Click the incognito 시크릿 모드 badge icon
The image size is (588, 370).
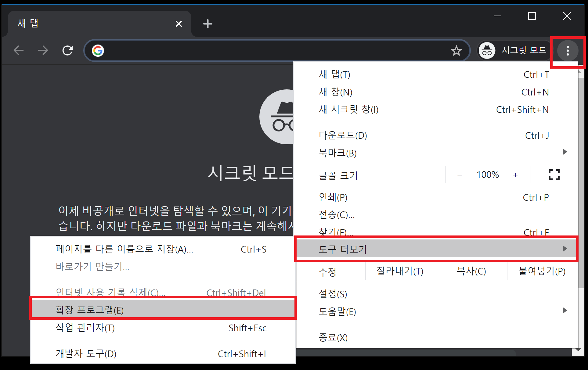(487, 51)
